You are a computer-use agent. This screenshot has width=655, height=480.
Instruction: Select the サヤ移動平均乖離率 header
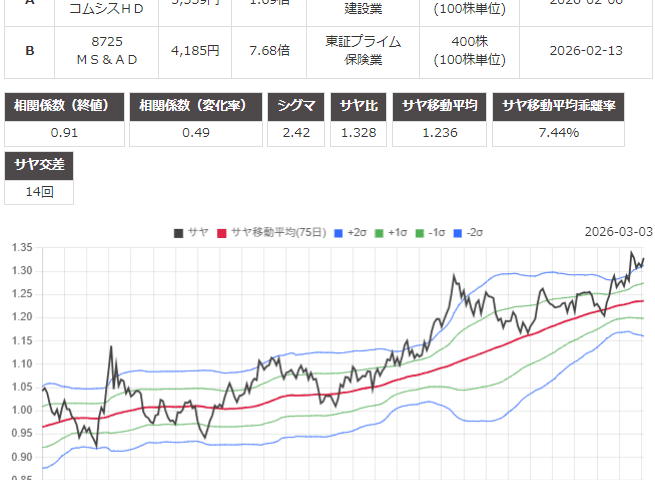tap(572, 106)
